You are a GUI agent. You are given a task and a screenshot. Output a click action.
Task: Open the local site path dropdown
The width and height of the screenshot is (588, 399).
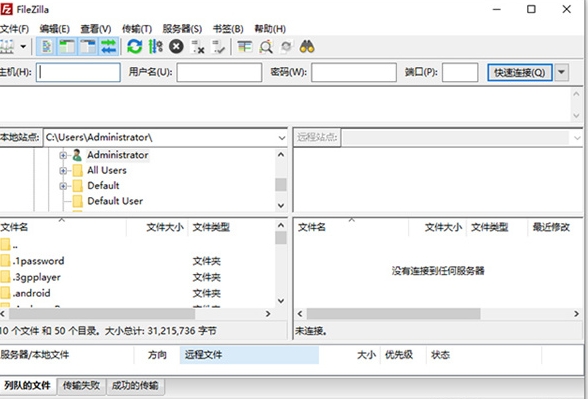282,138
